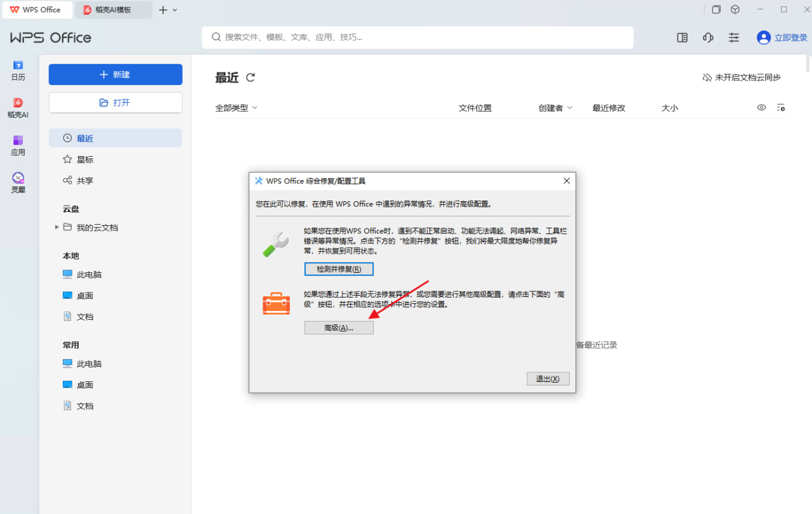Click the overlapping-windows icon in title bar
The width and height of the screenshot is (812, 514).
(x=716, y=10)
